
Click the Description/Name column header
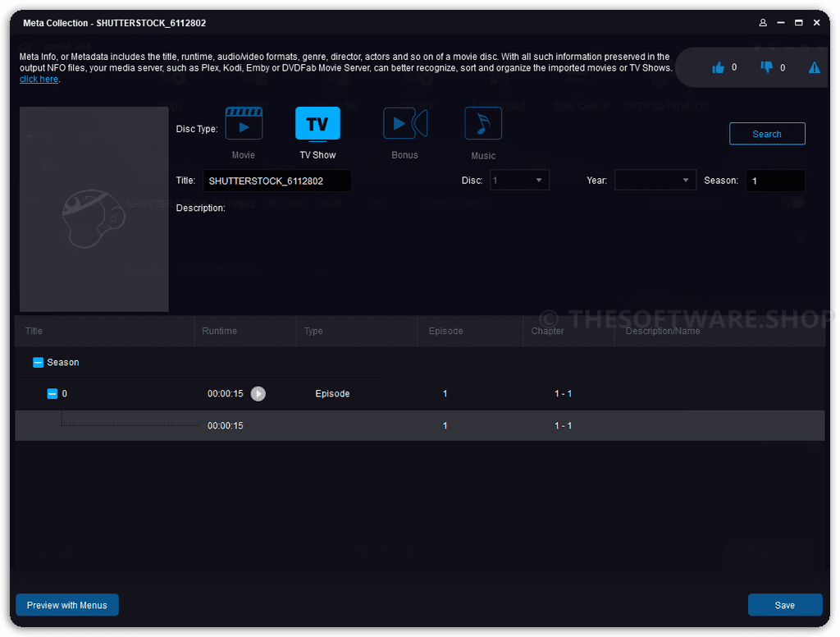(719, 331)
